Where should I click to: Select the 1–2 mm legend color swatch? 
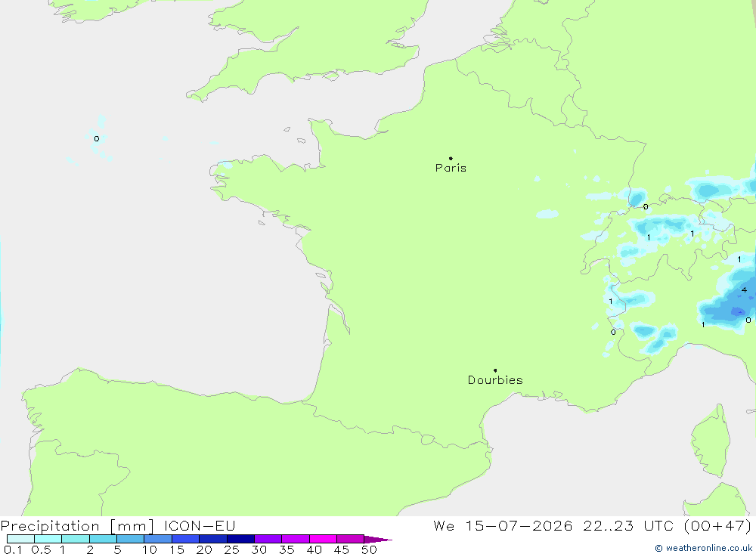(76, 539)
